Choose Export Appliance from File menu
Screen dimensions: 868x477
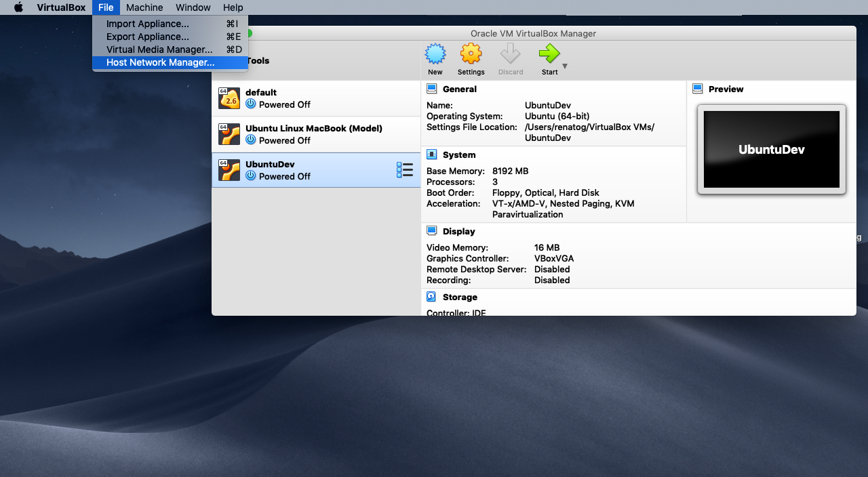click(170, 37)
